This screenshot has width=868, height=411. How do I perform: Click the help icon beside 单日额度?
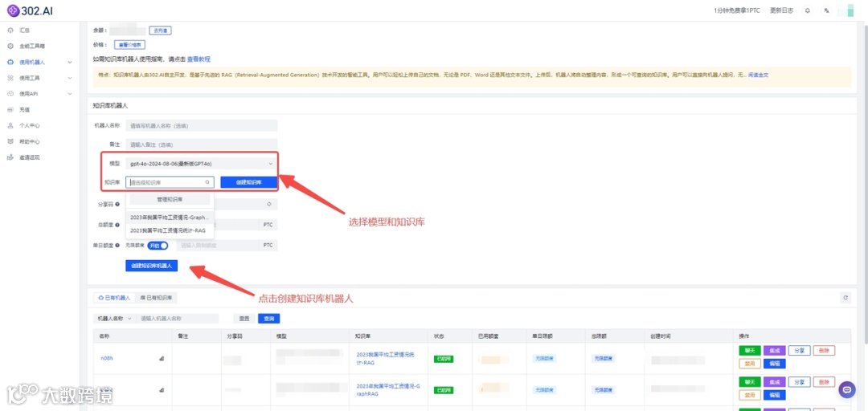pyautogui.click(x=117, y=245)
